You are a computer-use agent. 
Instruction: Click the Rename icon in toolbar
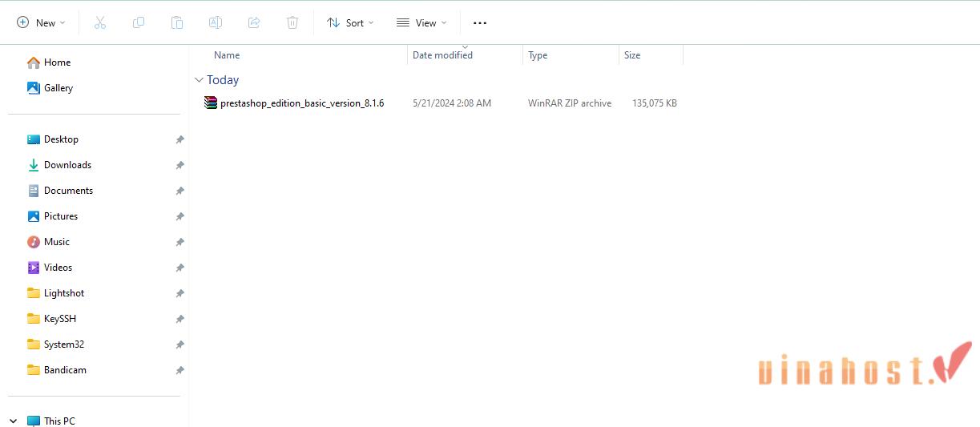(x=216, y=23)
